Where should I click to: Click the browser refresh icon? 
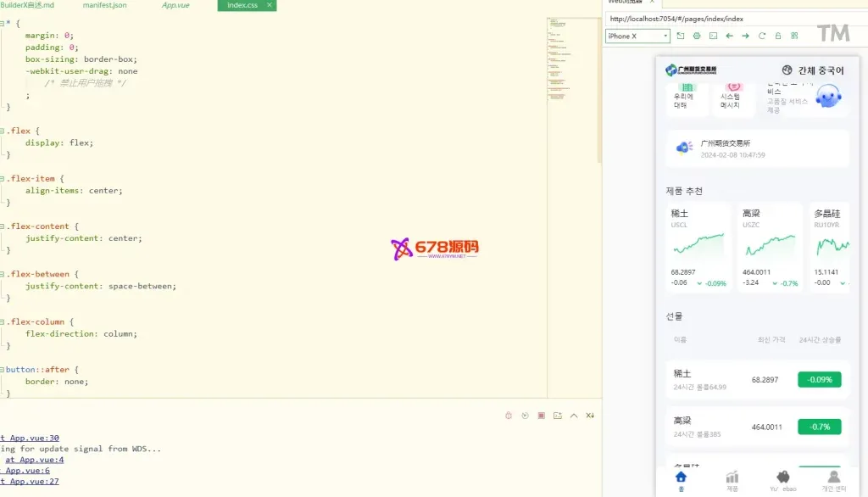(x=762, y=36)
